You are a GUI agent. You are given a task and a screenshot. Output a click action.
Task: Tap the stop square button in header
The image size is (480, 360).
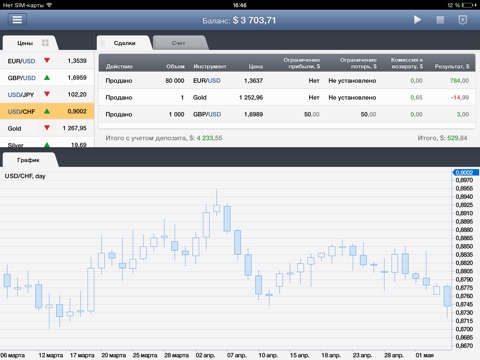pyautogui.click(x=440, y=20)
